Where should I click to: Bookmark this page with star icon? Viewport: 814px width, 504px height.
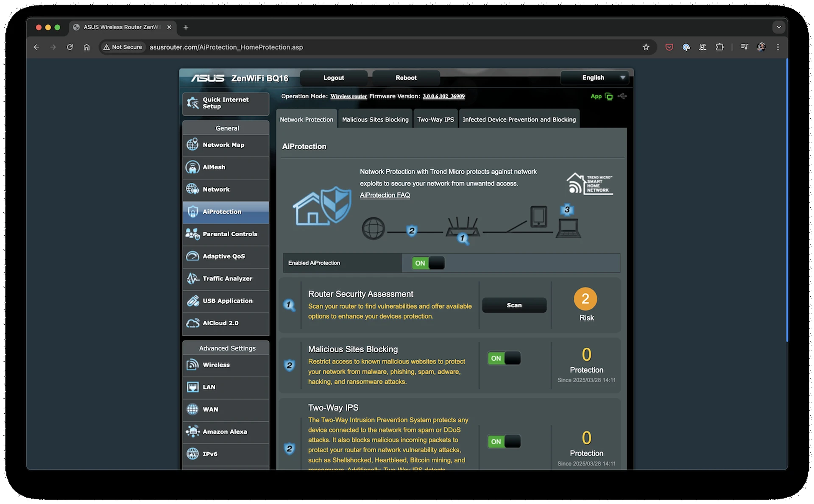tap(646, 47)
